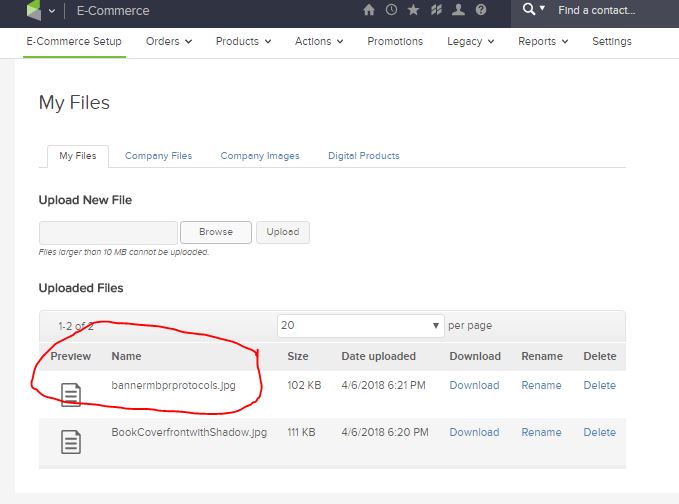
Task: Click the 102 KB size cell
Action: [304, 385]
